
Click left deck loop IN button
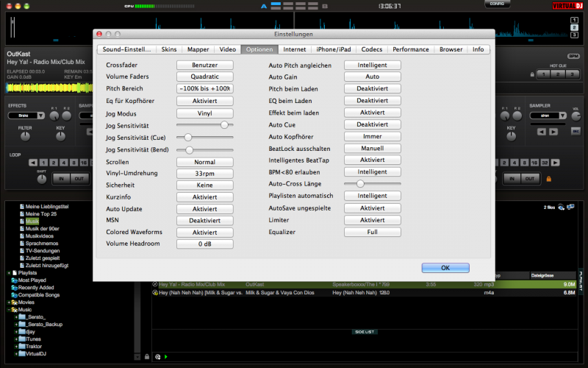point(61,179)
